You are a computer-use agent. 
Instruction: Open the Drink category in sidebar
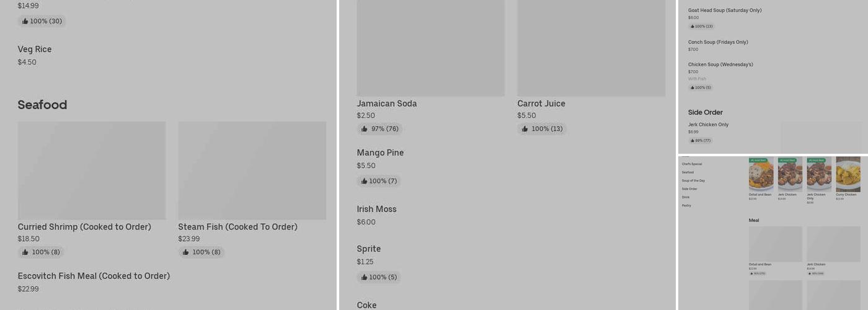pyautogui.click(x=686, y=197)
